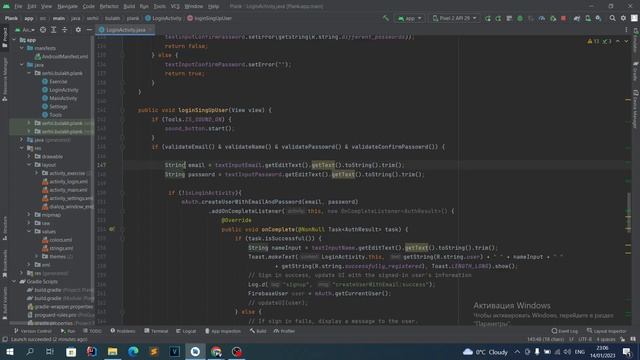640x360 pixels.
Task: Collapse the app module node
Action: pyautogui.click(x=14, y=40)
